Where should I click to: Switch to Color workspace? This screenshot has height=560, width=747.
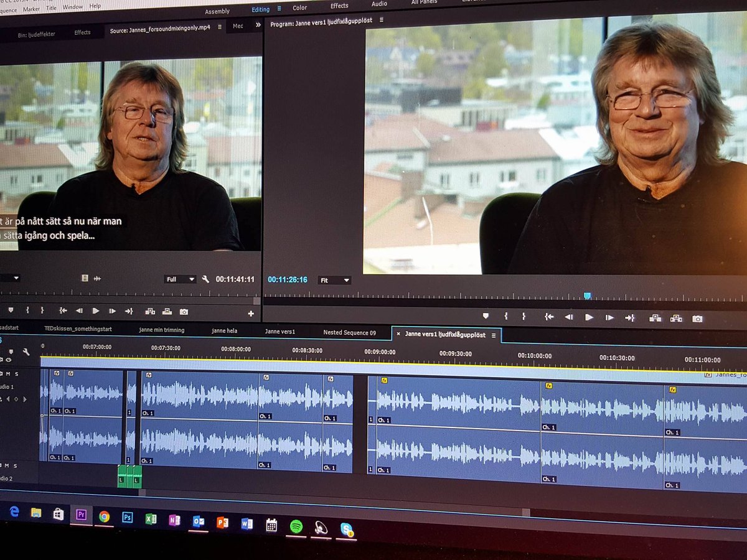pyautogui.click(x=300, y=7)
